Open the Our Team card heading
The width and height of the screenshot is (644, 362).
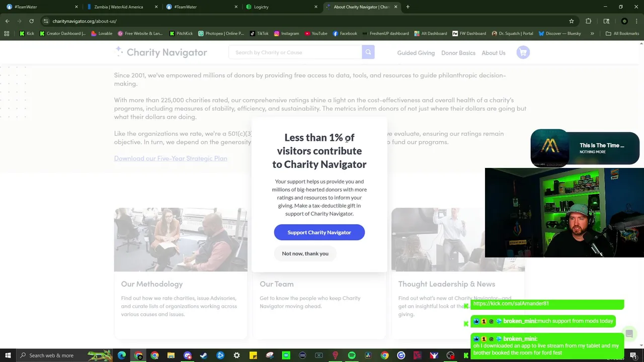point(277,284)
